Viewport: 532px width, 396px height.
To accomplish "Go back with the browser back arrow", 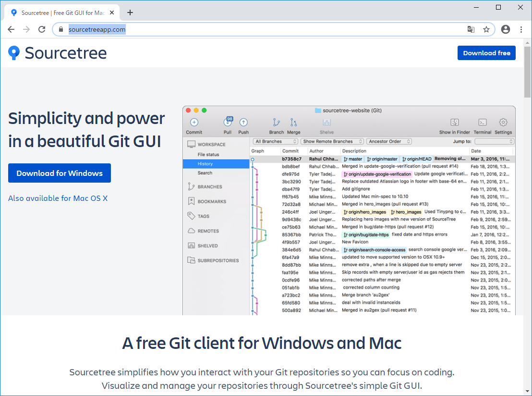I will point(11,29).
